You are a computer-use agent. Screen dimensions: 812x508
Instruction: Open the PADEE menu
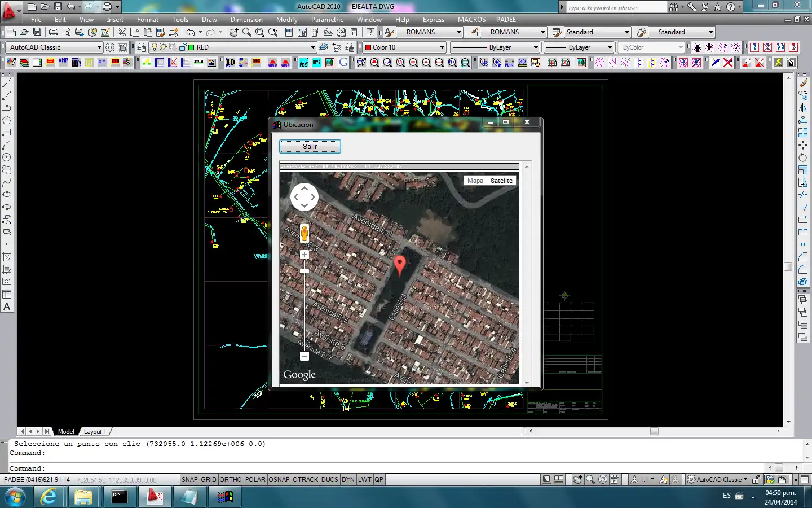(506, 19)
